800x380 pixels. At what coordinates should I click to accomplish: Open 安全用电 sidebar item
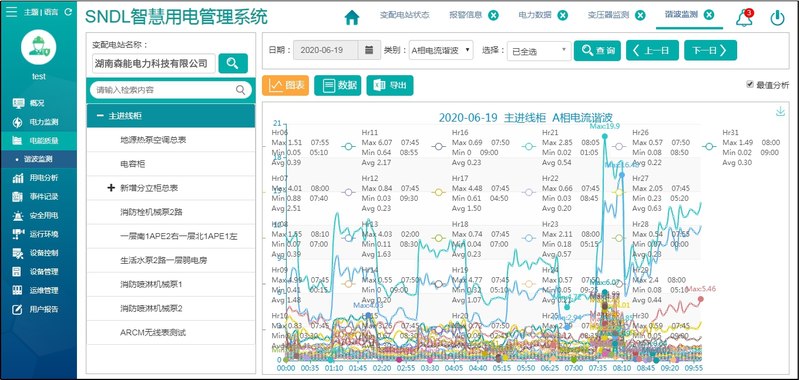(38, 216)
